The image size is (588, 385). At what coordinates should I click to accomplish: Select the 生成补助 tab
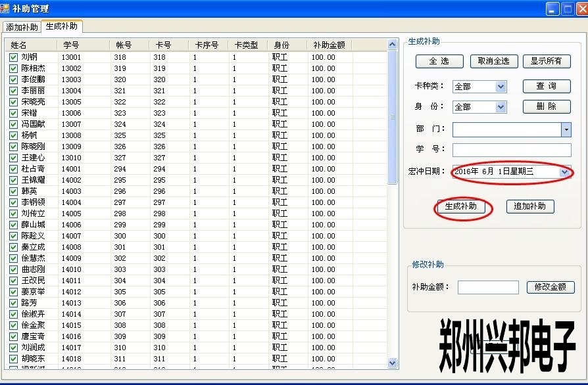[62, 26]
